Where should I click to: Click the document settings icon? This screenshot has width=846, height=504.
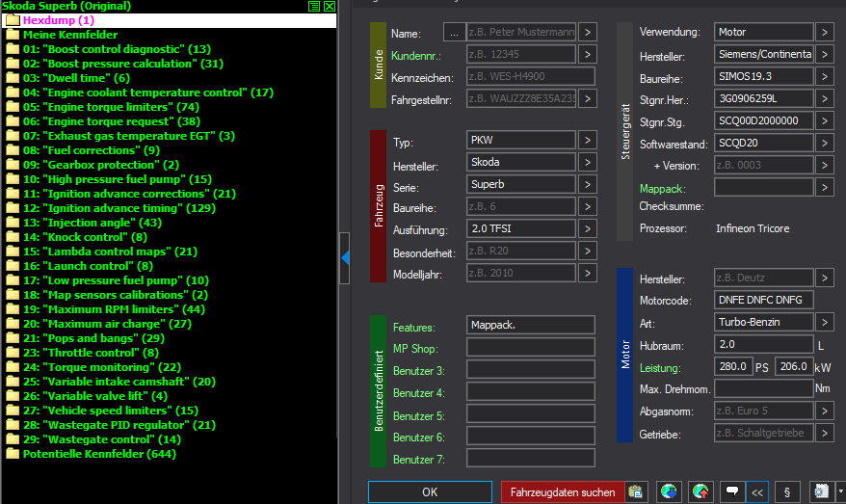pos(821,492)
